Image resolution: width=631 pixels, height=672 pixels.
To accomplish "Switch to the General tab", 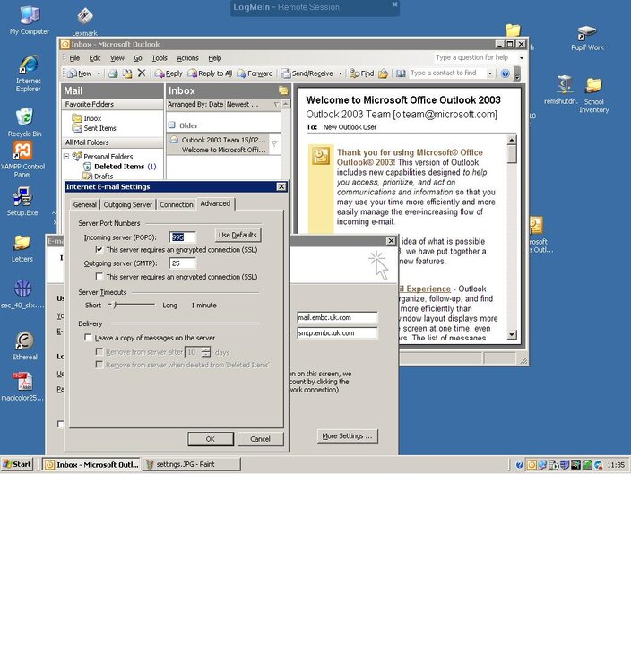I will (x=84, y=205).
